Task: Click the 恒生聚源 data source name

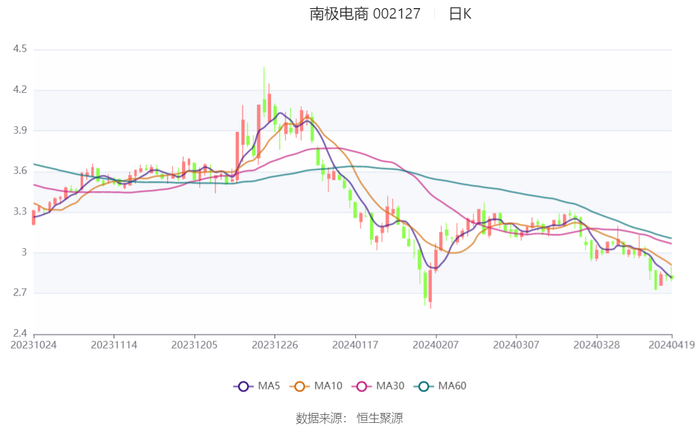Action: (x=380, y=417)
